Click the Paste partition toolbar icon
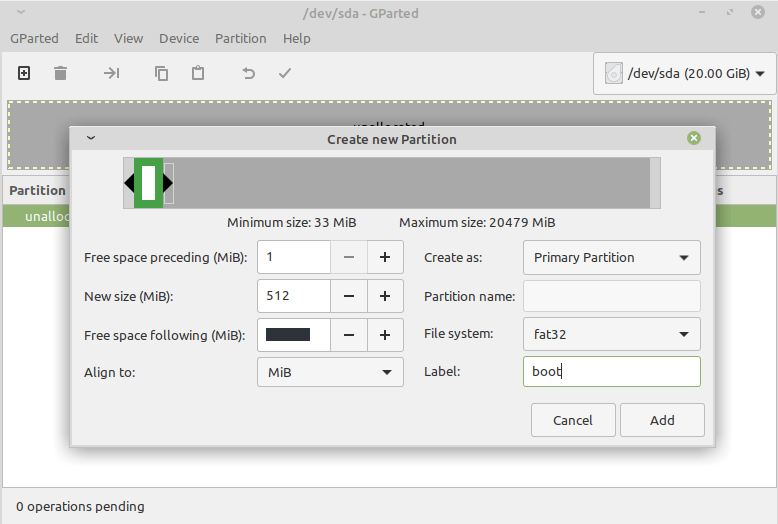Screen dimensions: 778x524 tap(198, 73)
